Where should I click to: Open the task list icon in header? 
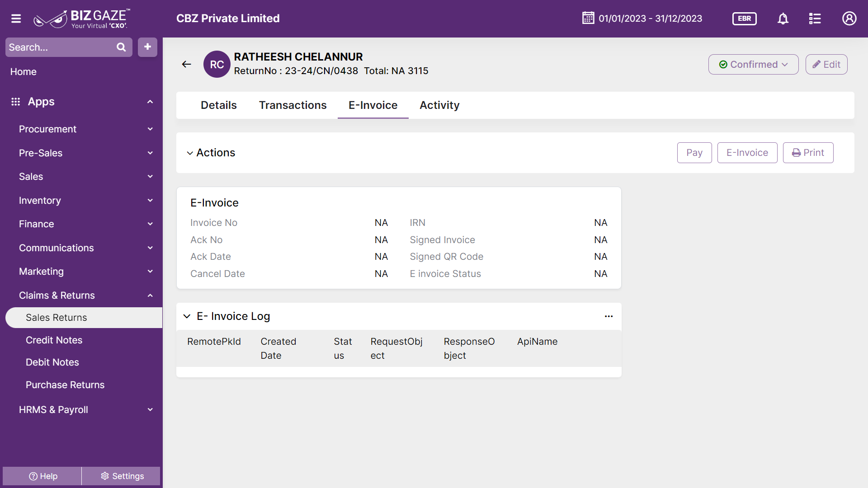pos(815,19)
